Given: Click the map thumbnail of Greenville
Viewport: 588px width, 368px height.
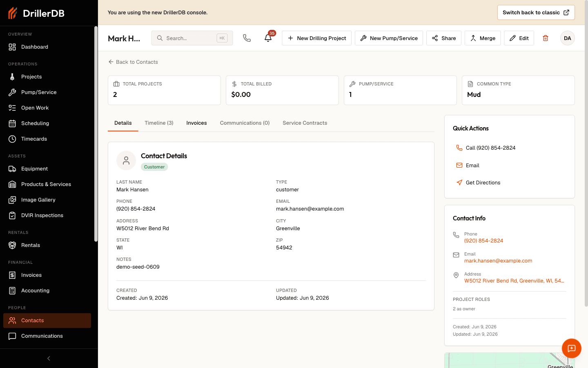Looking at the screenshot, I should (510, 361).
